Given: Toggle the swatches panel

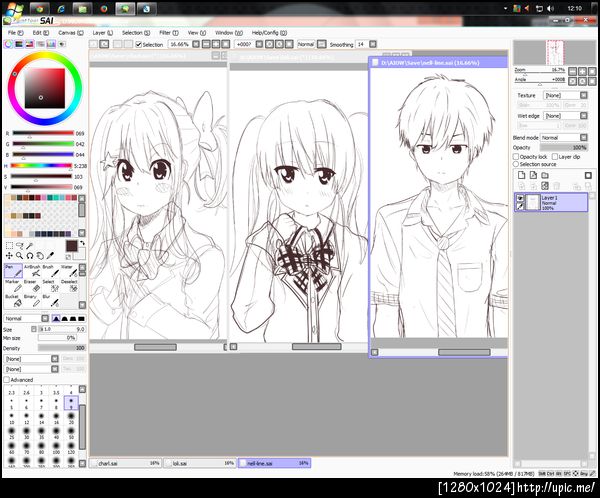Looking at the screenshot, I should tap(51, 44).
